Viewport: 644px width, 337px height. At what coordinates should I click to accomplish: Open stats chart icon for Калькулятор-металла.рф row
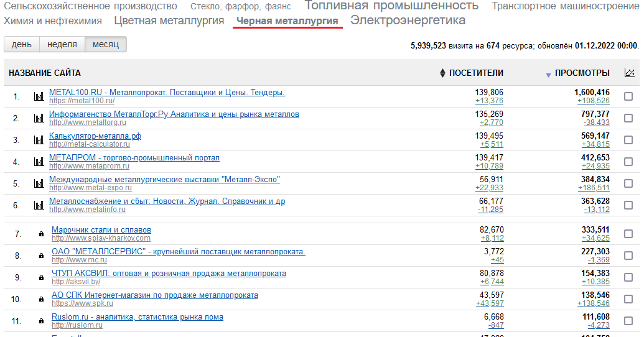tap(39, 141)
